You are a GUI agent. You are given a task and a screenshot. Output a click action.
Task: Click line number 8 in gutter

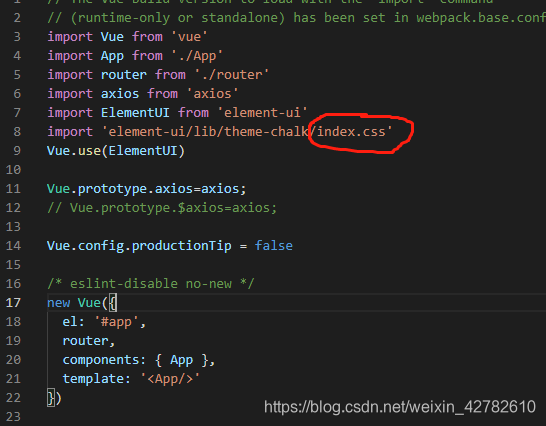[17, 132]
